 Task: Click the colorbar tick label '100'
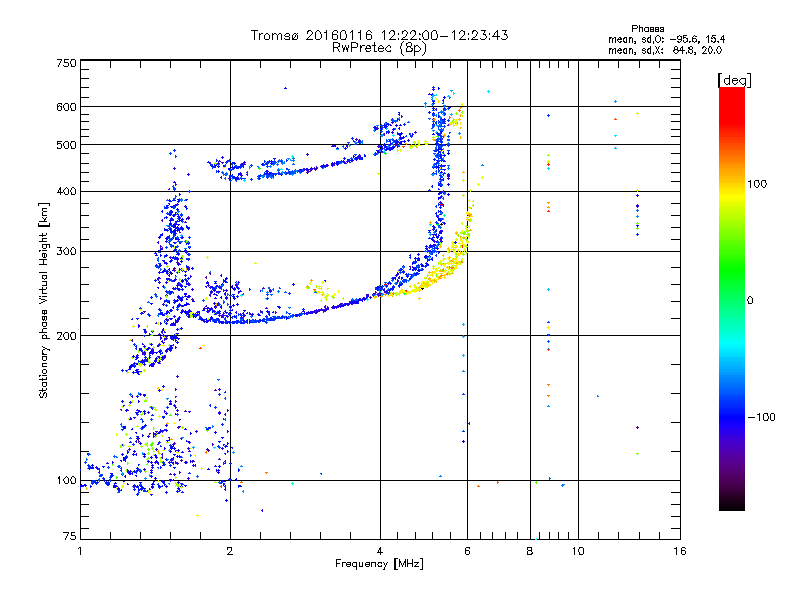[757, 184]
